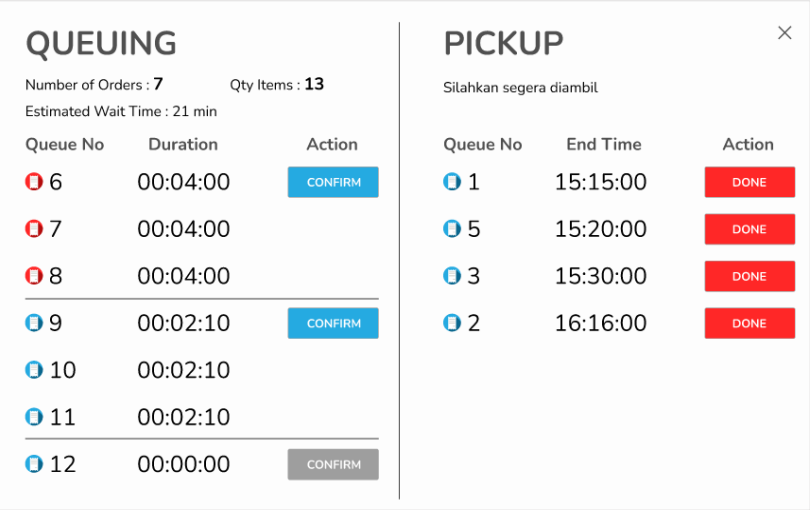Click pickup order icon for queue 3
The height and width of the screenshot is (510, 810).
[x=452, y=276]
